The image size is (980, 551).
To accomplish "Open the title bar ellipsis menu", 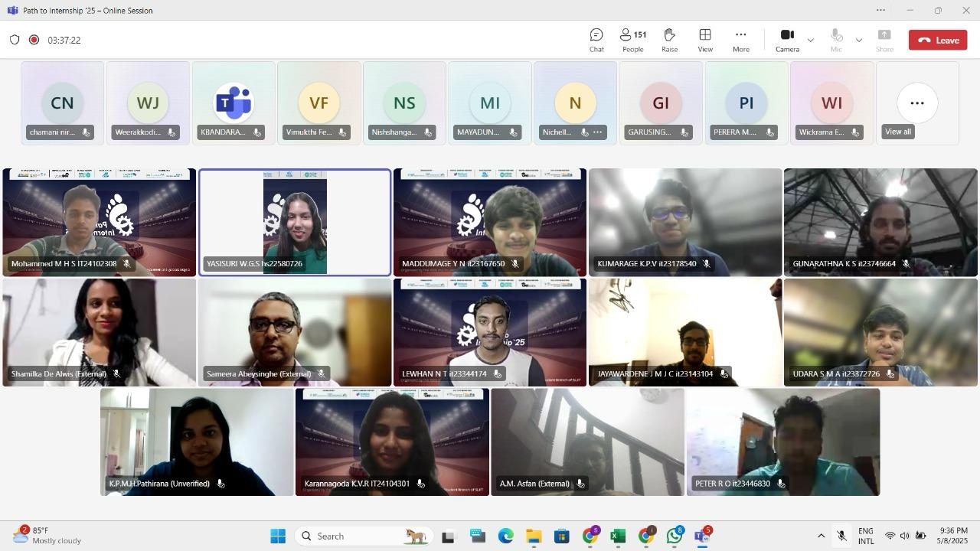I will [x=880, y=11].
